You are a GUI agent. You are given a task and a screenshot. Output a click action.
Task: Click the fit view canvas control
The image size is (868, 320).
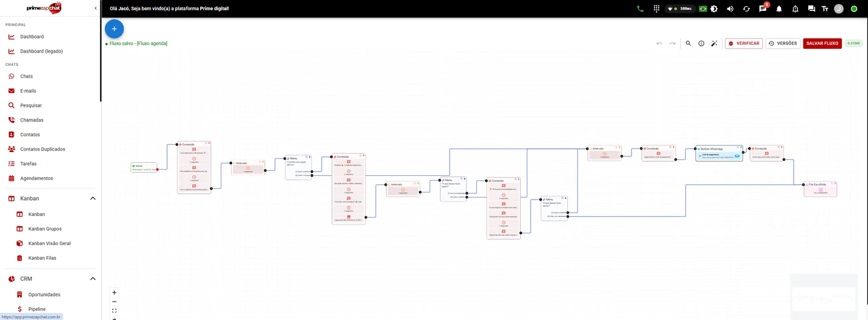click(x=114, y=311)
